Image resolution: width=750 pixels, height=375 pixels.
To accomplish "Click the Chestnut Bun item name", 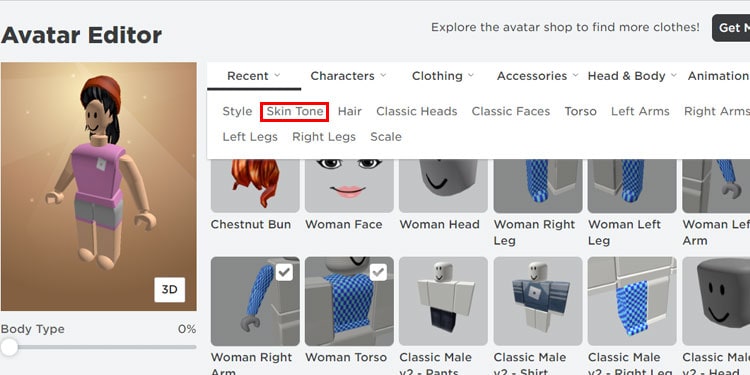I will pyautogui.click(x=251, y=224).
